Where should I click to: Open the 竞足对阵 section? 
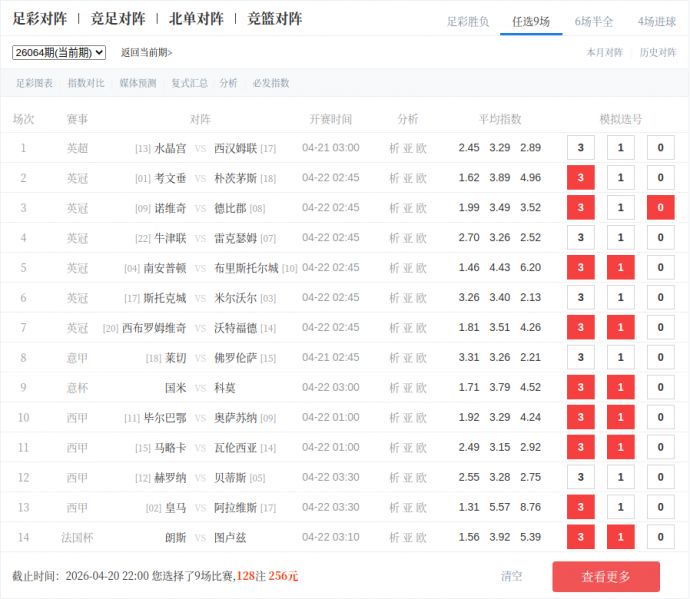(x=118, y=19)
